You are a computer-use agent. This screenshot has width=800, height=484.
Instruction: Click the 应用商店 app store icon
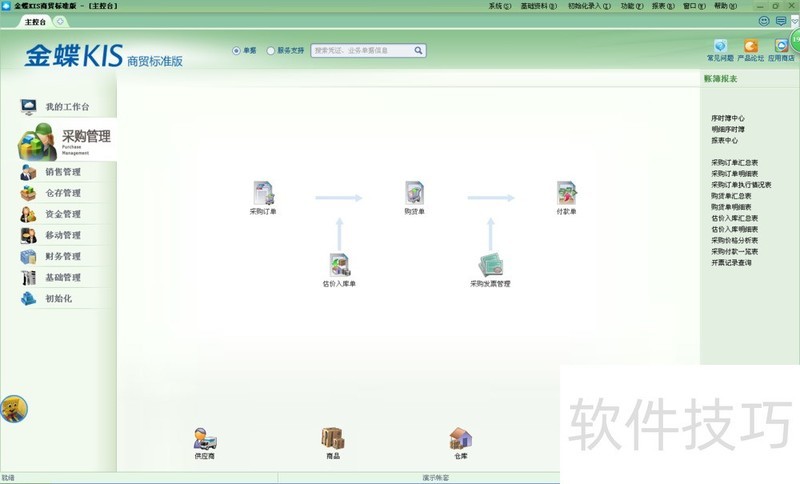[x=781, y=46]
